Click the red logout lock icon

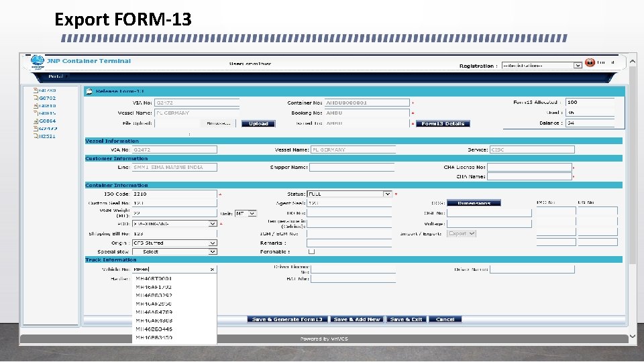590,62
